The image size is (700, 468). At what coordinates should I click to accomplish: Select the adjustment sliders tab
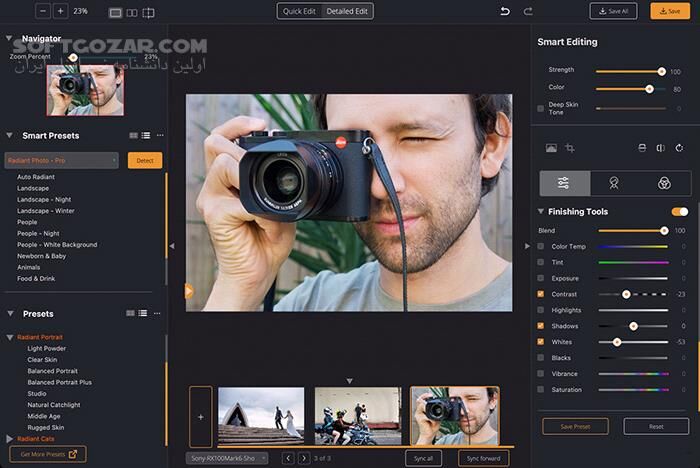(565, 183)
